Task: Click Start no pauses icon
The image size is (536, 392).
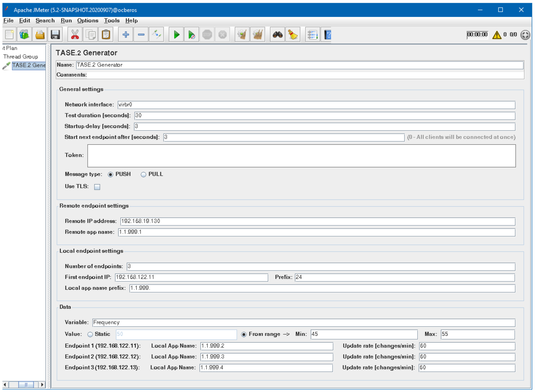Action: (x=192, y=35)
